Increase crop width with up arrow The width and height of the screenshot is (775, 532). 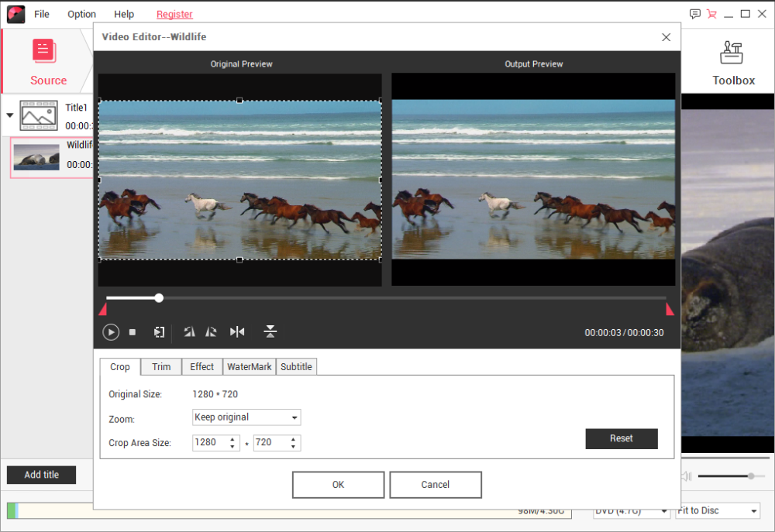coord(232,438)
